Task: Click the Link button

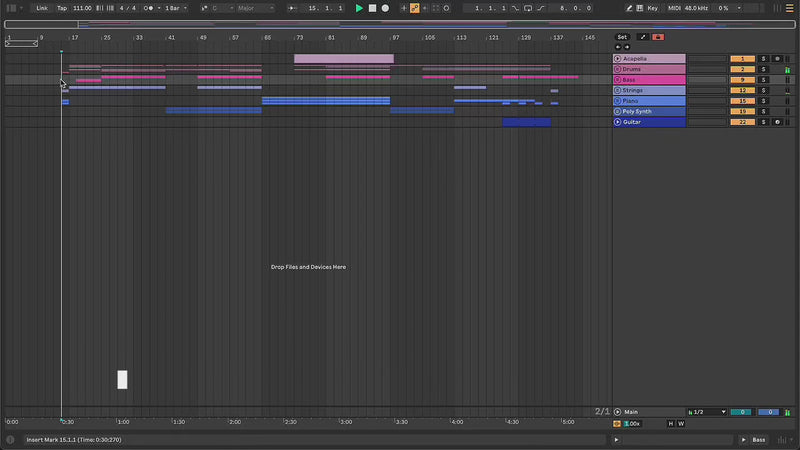Action: (x=42, y=8)
